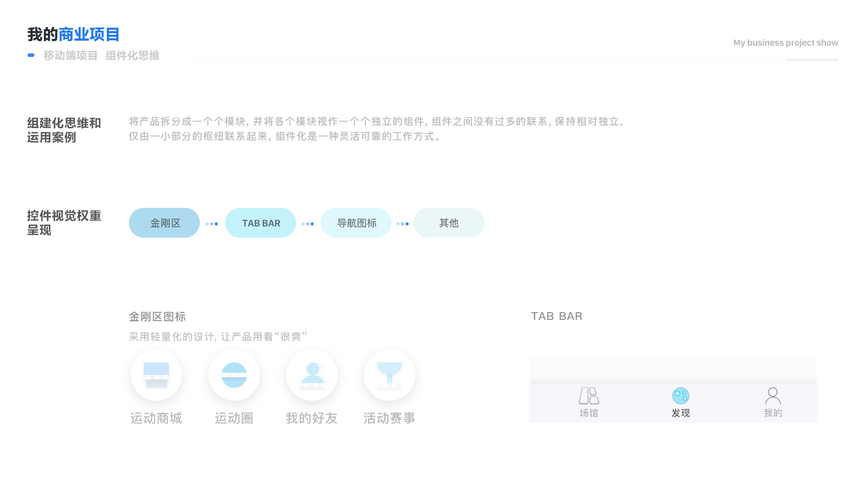Viewport: 868px width, 488px height.
Task: Enable the TAB BAR pill option
Action: (x=260, y=223)
